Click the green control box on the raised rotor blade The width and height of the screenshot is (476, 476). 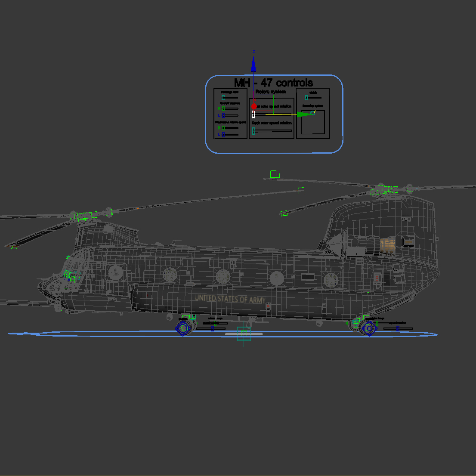[275, 174]
